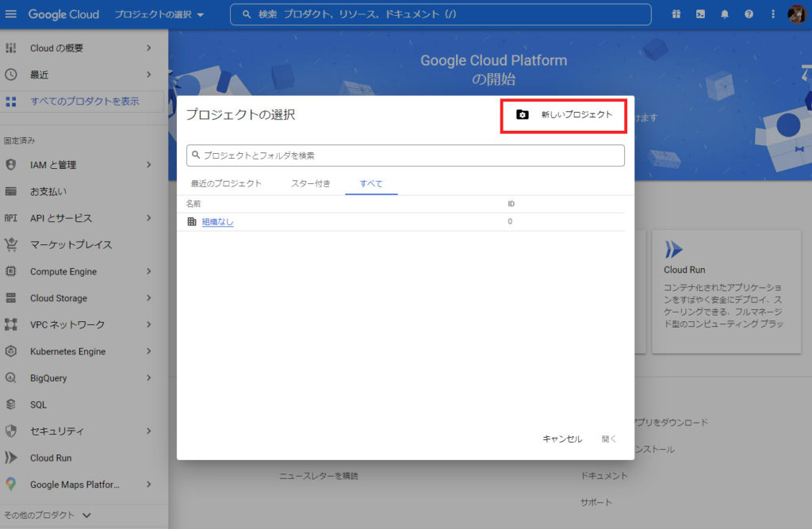Focus the project and folder search field

point(405,155)
